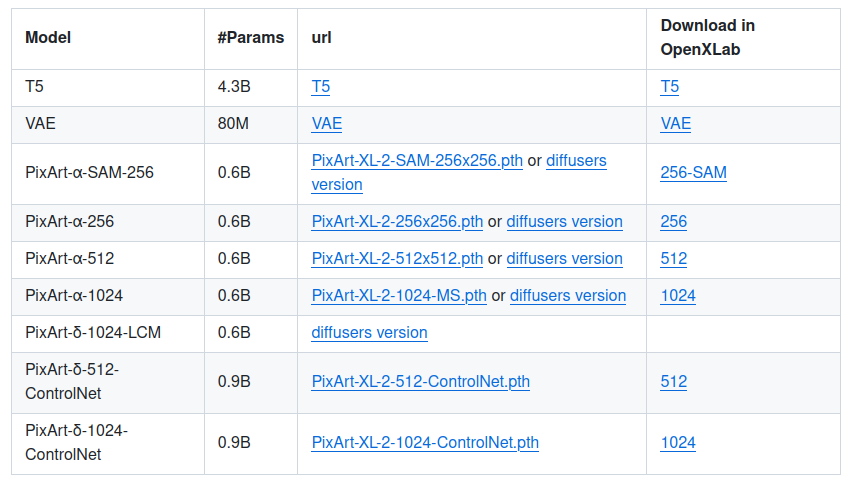
Task: Open the T5 url link
Action: click(x=320, y=87)
